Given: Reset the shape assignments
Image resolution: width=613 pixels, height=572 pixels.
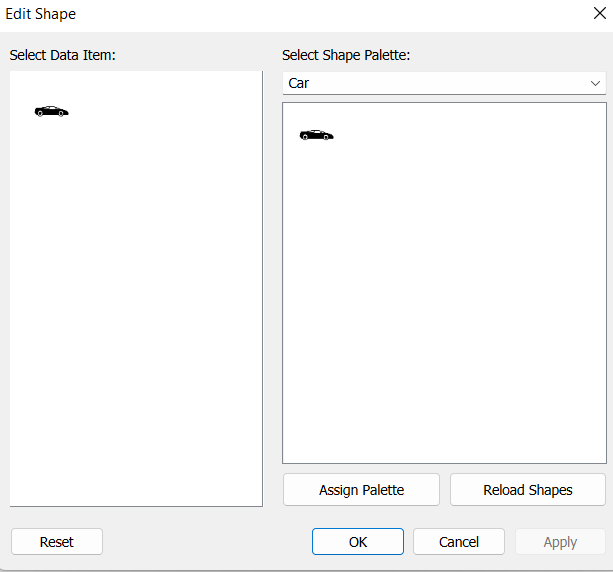Looking at the screenshot, I should pos(57,542).
